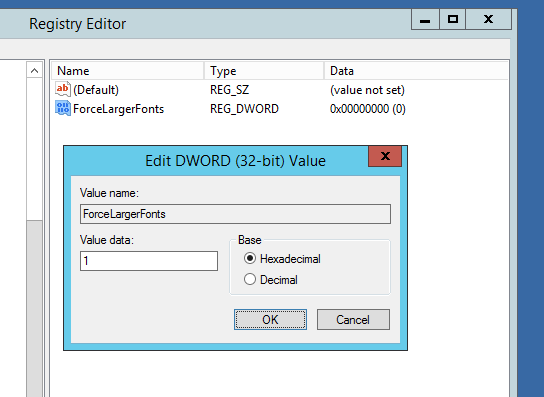Click the Value data input field
The height and width of the screenshot is (397, 544).
click(x=149, y=261)
